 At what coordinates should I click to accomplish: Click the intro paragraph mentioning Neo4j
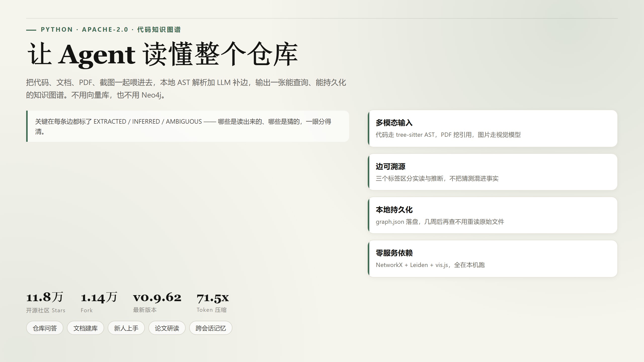(186, 89)
